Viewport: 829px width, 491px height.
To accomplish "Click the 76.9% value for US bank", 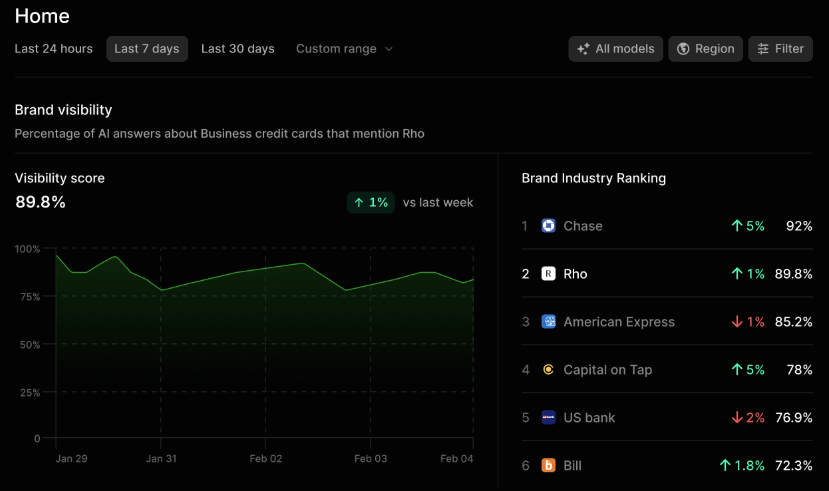I will [x=794, y=418].
